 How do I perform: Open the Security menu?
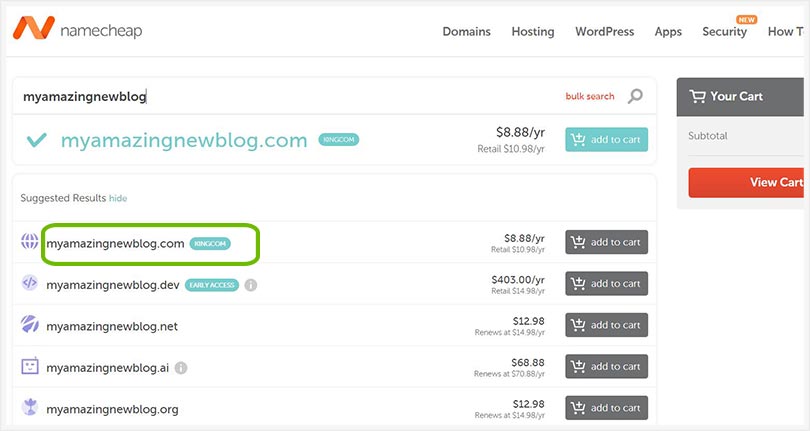pos(724,32)
